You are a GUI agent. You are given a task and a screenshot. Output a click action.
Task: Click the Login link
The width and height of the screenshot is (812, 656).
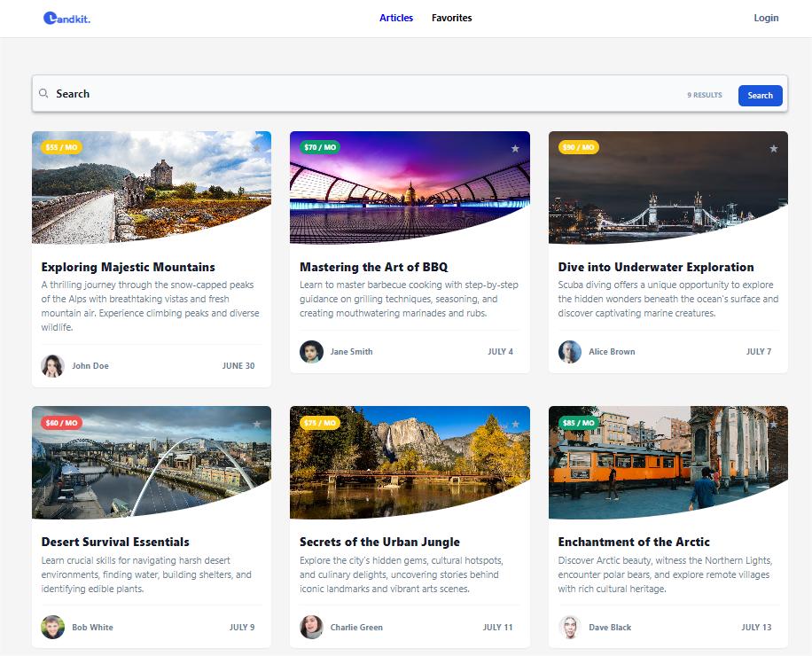766,18
